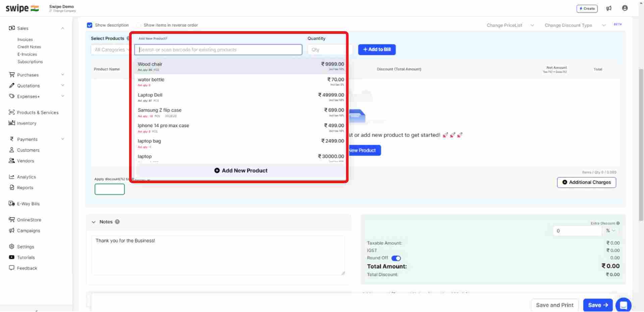644x312 pixels.
Task: Click the Add to Bill button
Action: click(377, 49)
